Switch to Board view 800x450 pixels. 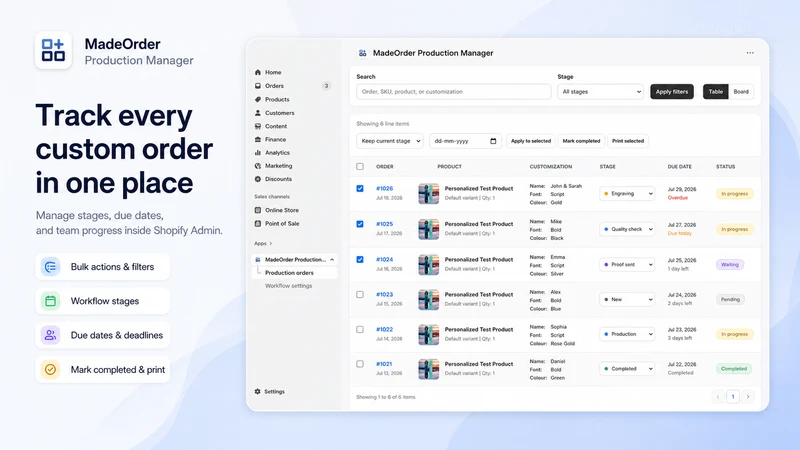coord(741,92)
